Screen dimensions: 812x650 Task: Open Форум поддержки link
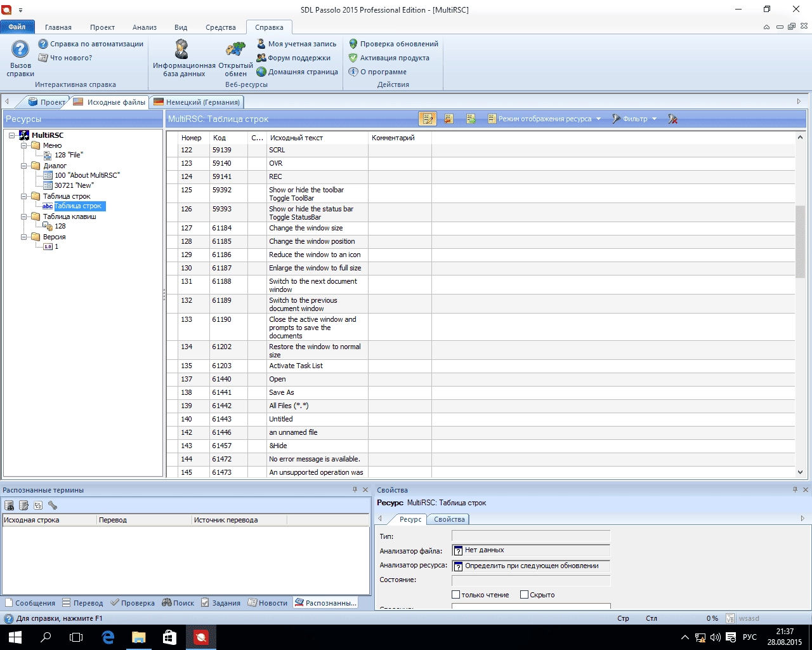point(294,58)
